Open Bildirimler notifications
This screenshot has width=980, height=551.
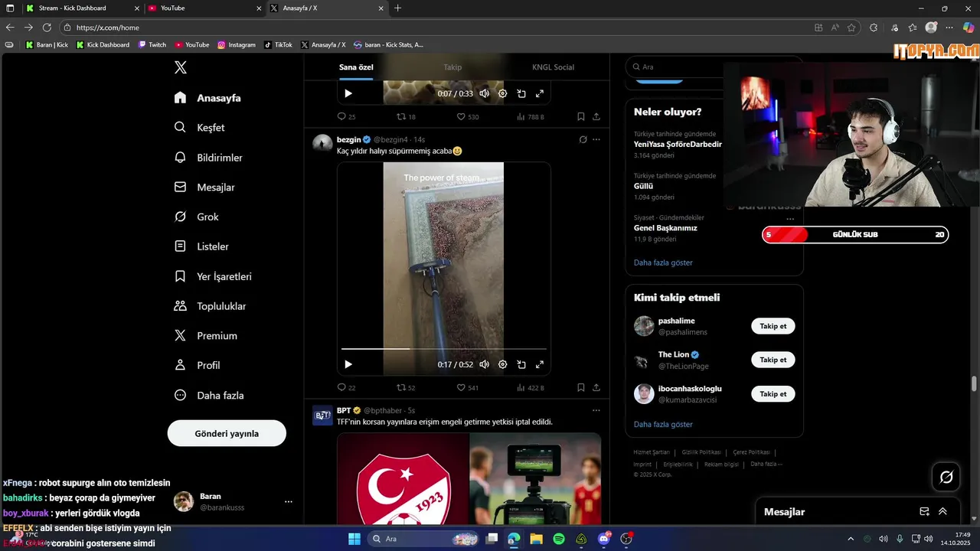click(208, 158)
